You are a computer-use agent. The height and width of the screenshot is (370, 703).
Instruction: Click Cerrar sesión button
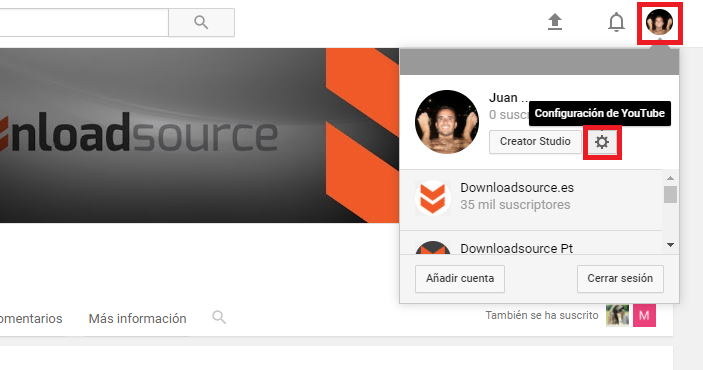pos(620,279)
